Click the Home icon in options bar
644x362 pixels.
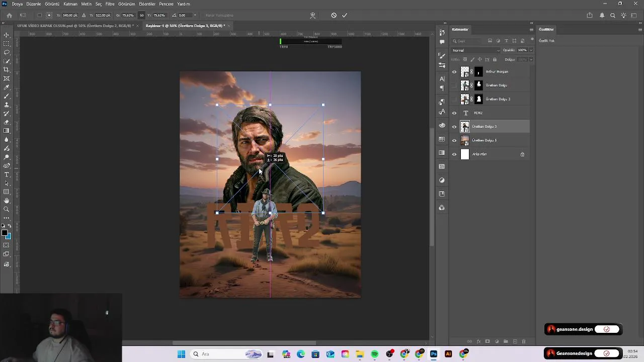(x=9, y=15)
